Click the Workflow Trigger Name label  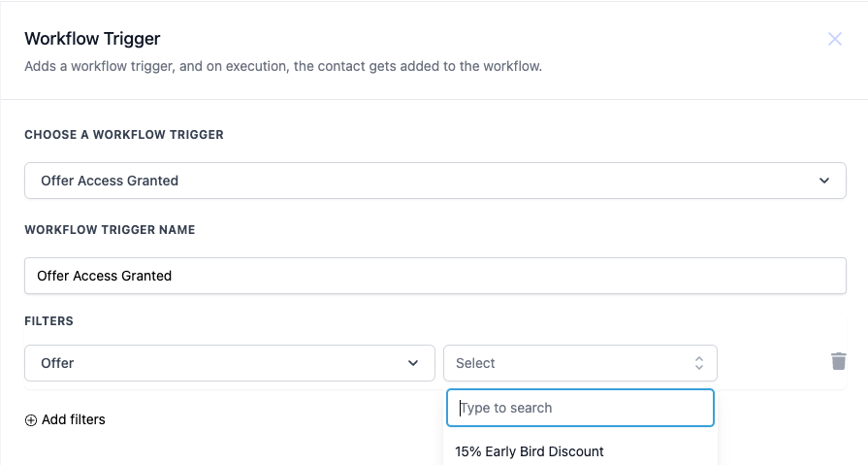tap(110, 230)
